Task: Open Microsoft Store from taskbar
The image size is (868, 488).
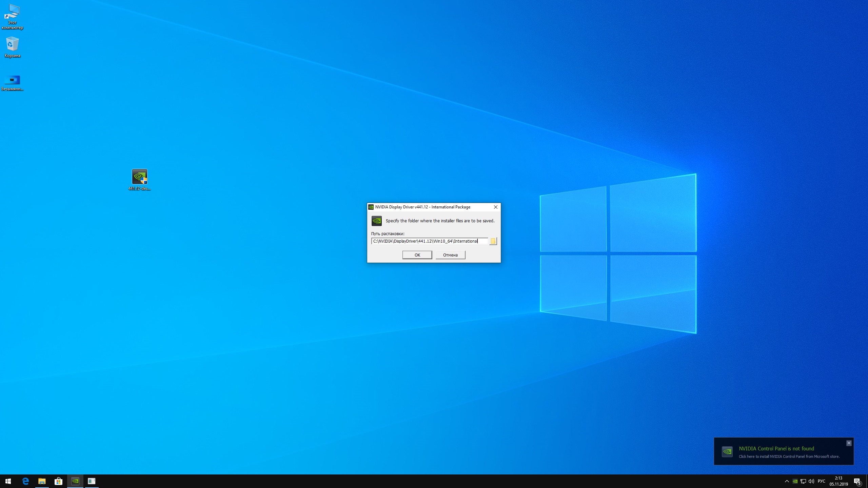Action: [58, 481]
